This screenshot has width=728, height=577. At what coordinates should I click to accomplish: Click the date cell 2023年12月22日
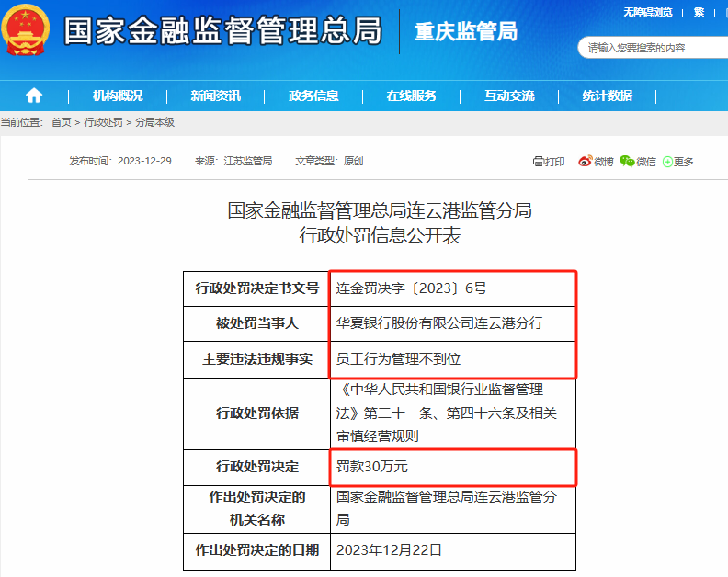tap(453, 551)
